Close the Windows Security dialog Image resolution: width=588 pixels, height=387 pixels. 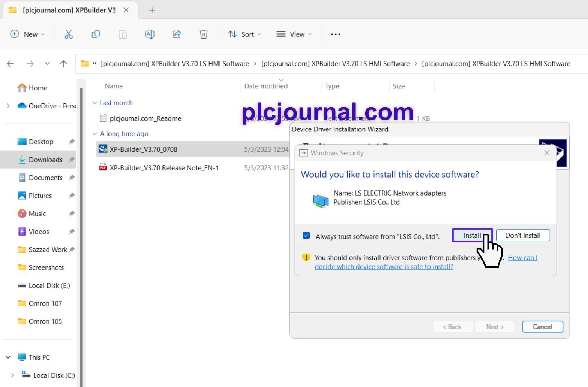[x=547, y=153]
